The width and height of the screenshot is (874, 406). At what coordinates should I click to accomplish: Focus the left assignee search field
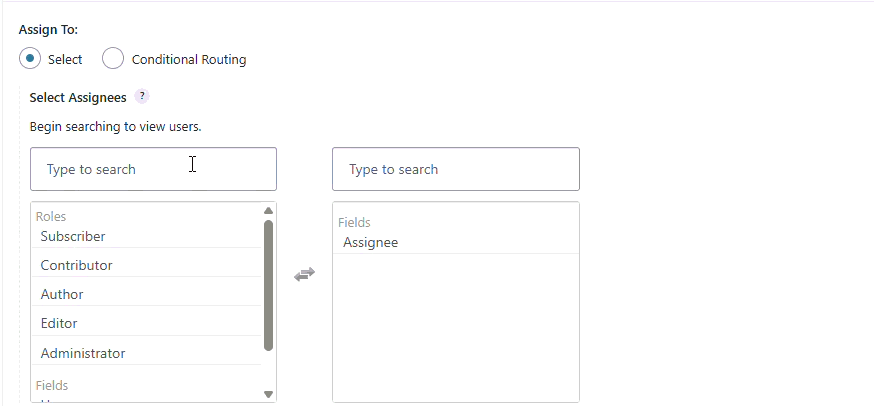[x=153, y=169]
